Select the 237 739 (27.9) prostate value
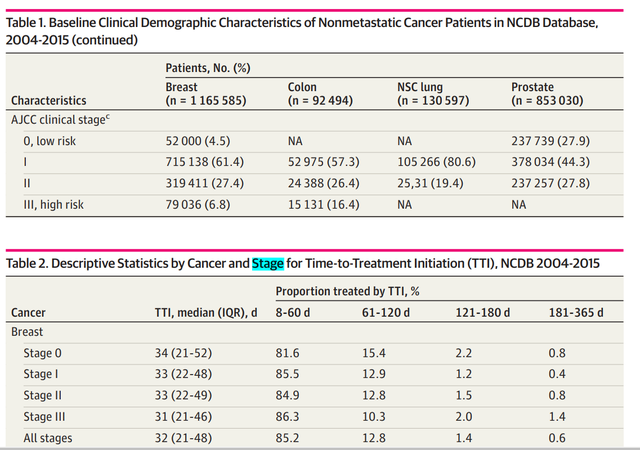Screen dimensions: 640x450 tap(554, 142)
